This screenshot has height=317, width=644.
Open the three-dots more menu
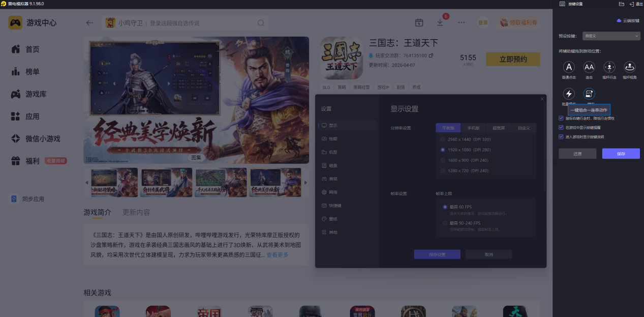coord(461,22)
